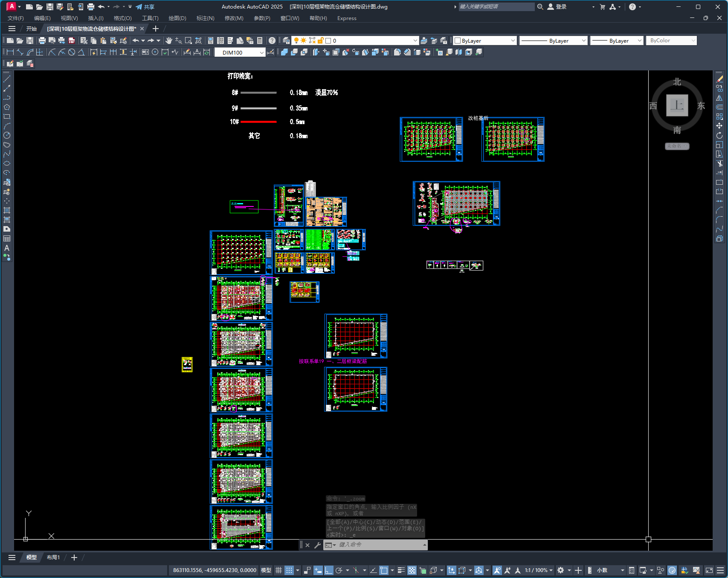The height and width of the screenshot is (578, 728).
Task: Click the 共享 share button
Action: [145, 7]
